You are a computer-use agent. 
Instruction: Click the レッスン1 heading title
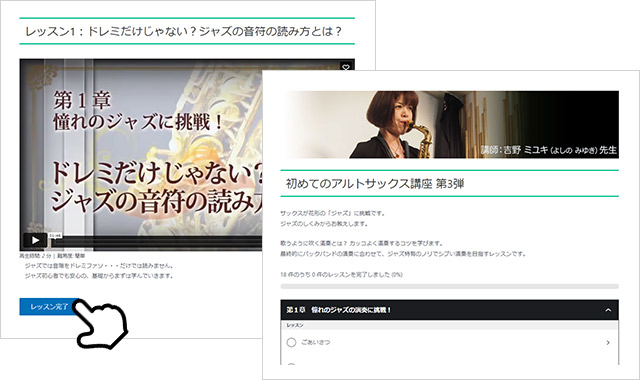(183, 31)
